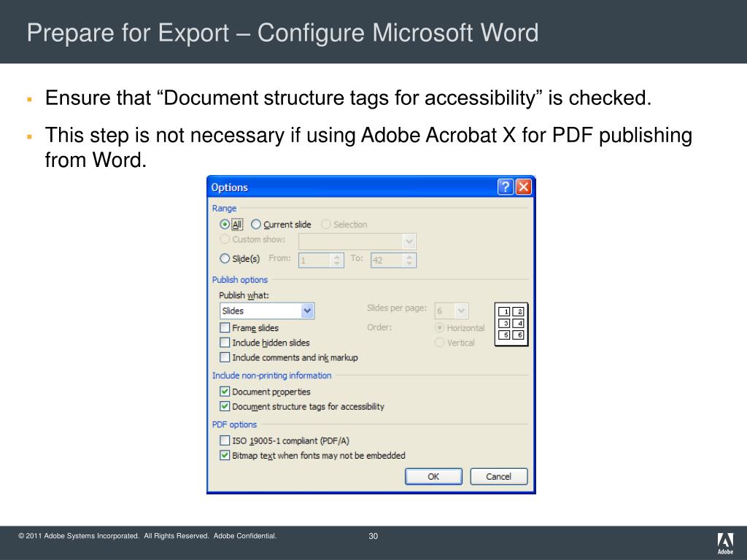
Task: Uncheck the Document properties checkbox
Action: click(x=225, y=392)
